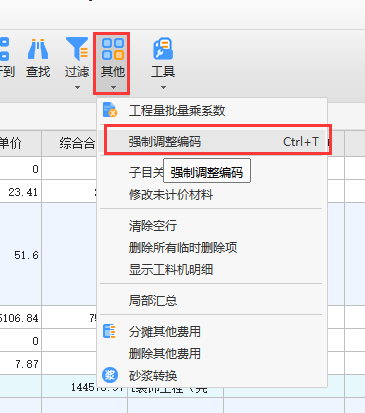Click the 砂浆转换 round blue icon
This screenshot has width=365, height=413.
coord(110,375)
